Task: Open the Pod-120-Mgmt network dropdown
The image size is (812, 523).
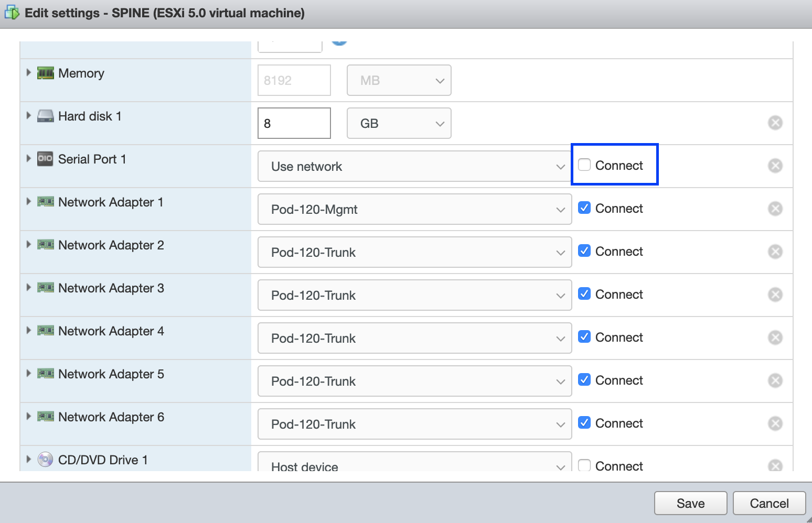Action: point(414,209)
